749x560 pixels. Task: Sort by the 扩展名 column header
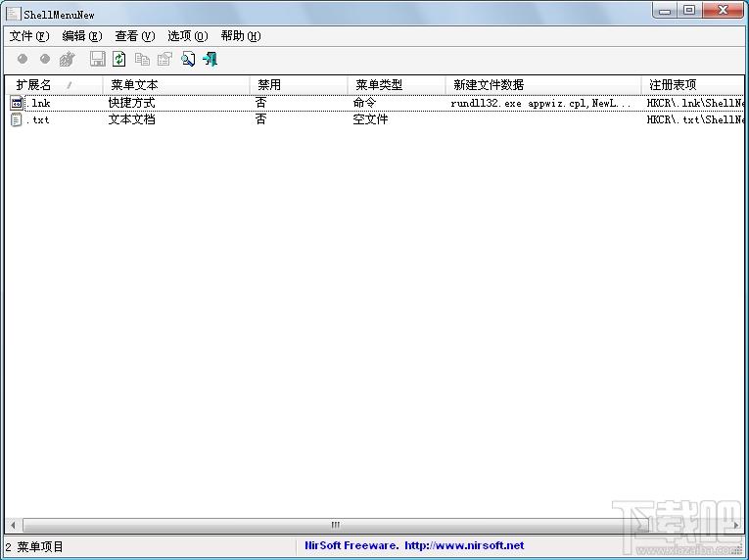point(54,85)
